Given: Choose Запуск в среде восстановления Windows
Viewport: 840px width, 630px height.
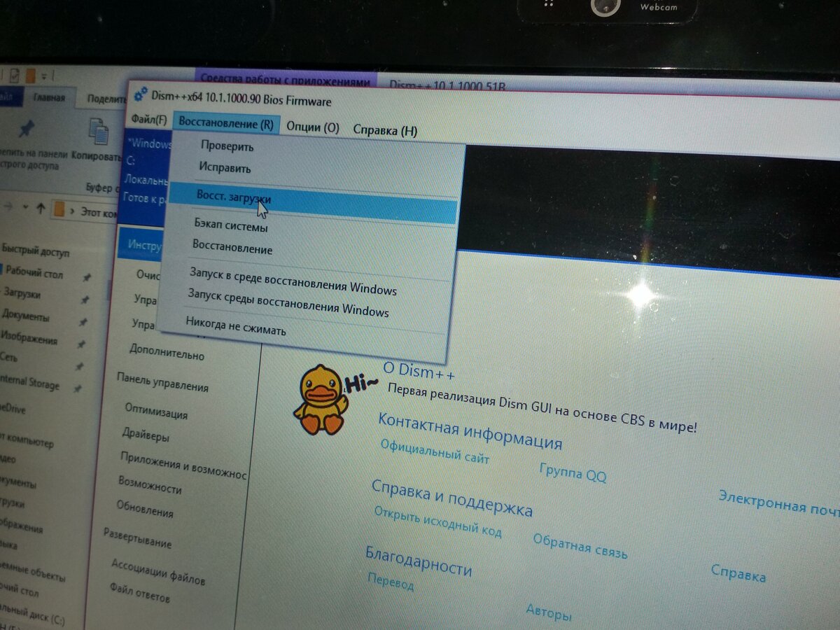Looking at the screenshot, I should coord(293,281).
